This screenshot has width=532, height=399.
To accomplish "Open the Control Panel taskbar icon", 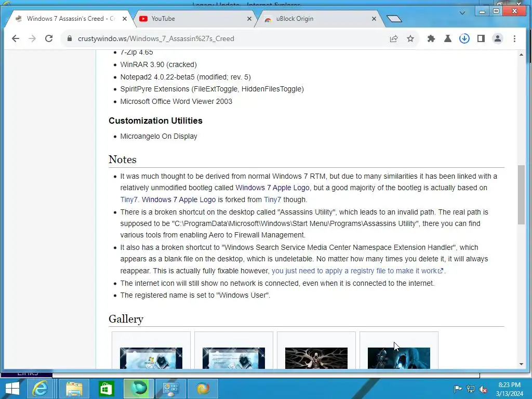I will point(170,389).
